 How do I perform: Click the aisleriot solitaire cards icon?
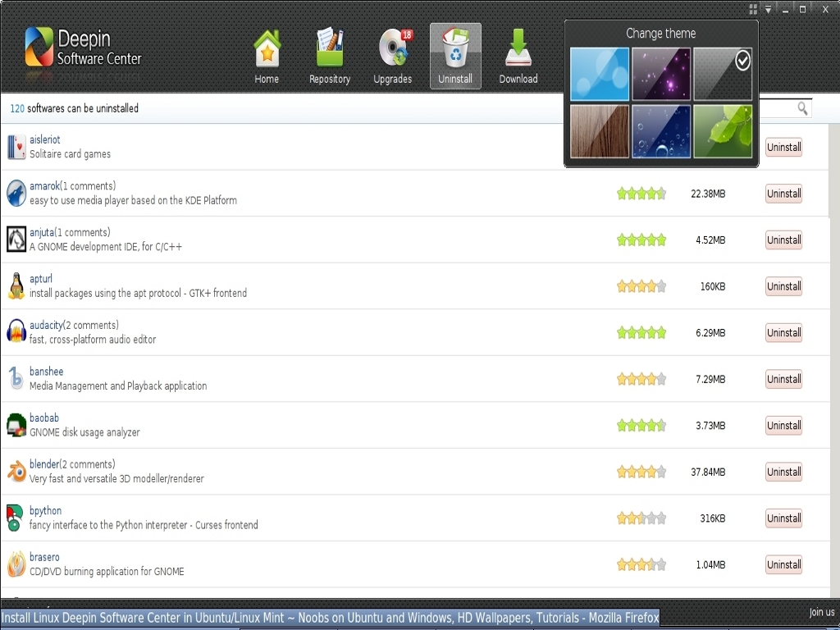[16, 147]
